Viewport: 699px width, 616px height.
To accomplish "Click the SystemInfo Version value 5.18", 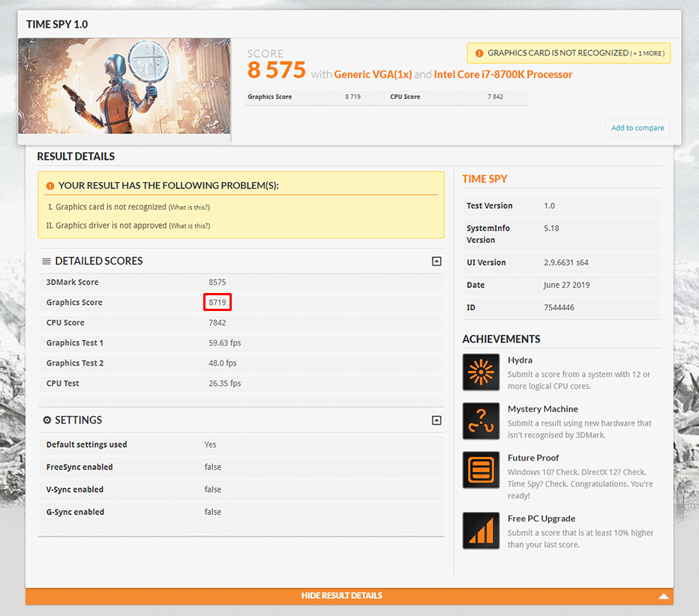I will coord(551,229).
